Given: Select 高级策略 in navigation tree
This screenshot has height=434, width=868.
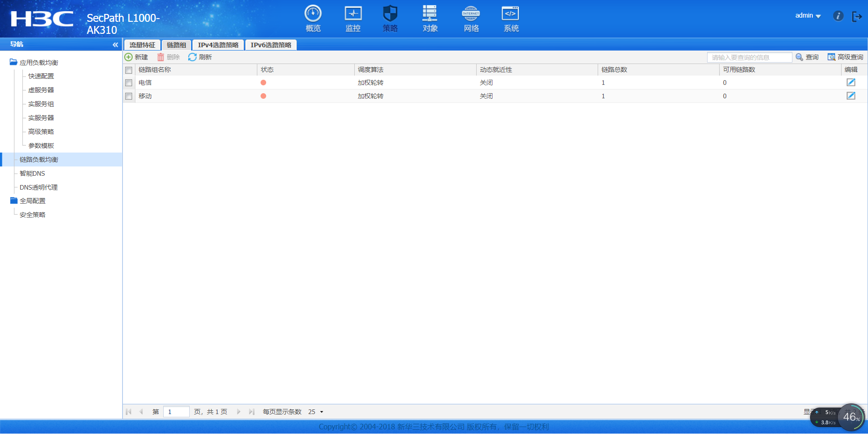Looking at the screenshot, I should (41, 132).
